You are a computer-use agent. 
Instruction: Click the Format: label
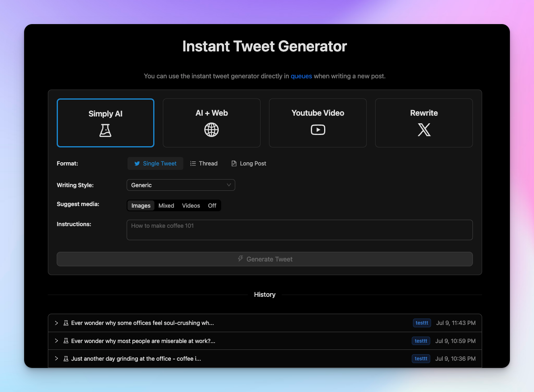[x=68, y=163]
